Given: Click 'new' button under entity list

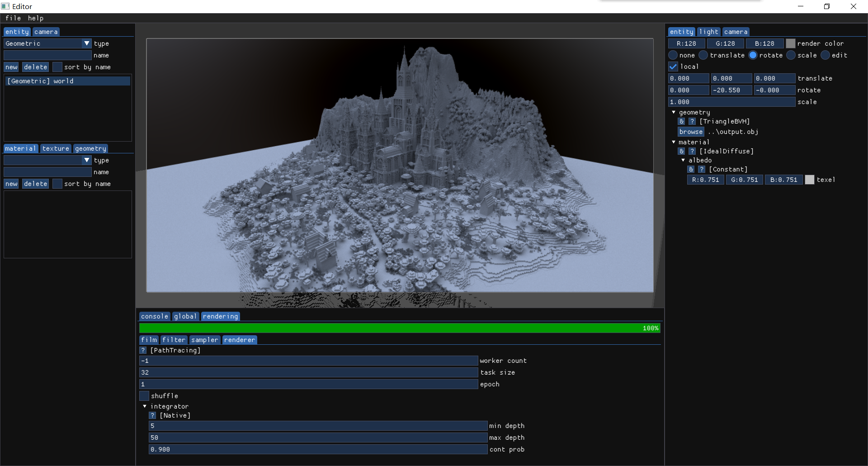Looking at the screenshot, I should coord(11,67).
